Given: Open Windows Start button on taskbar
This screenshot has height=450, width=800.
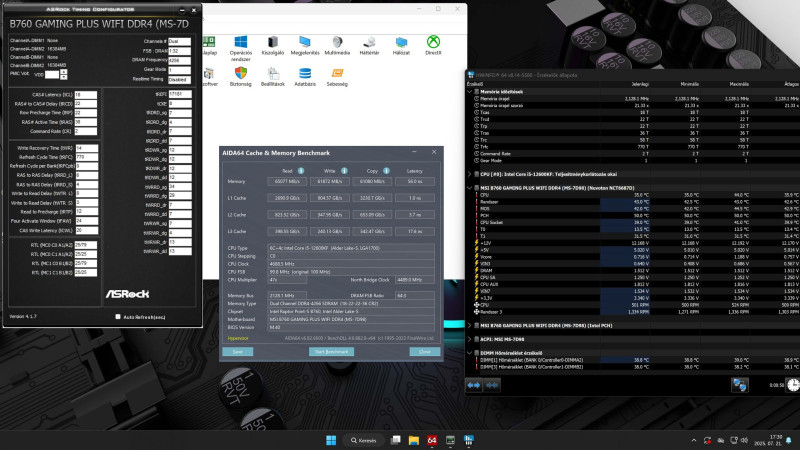Looking at the screenshot, I should click(331, 440).
